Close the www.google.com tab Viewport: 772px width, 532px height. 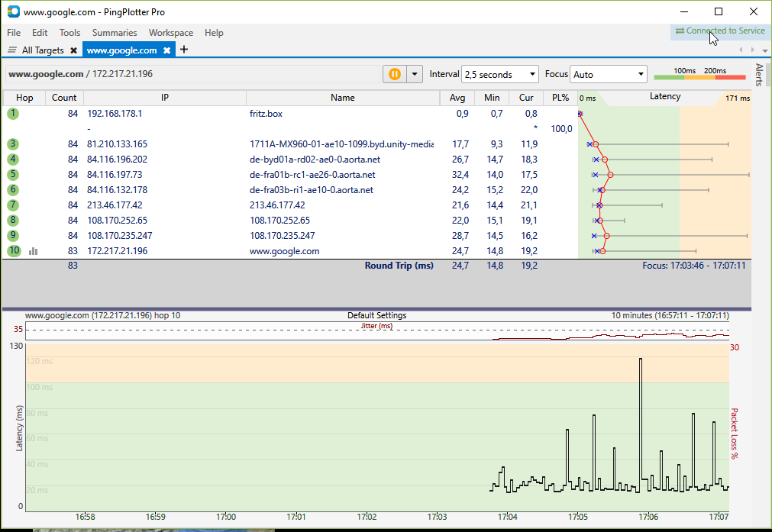(167, 50)
